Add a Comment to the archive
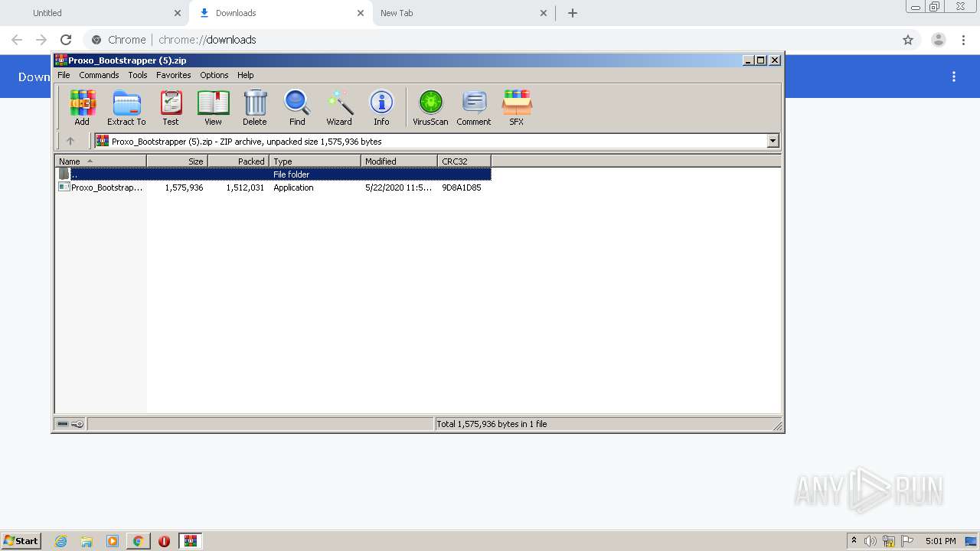Image resolution: width=980 pixels, height=551 pixels. coord(474,107)
